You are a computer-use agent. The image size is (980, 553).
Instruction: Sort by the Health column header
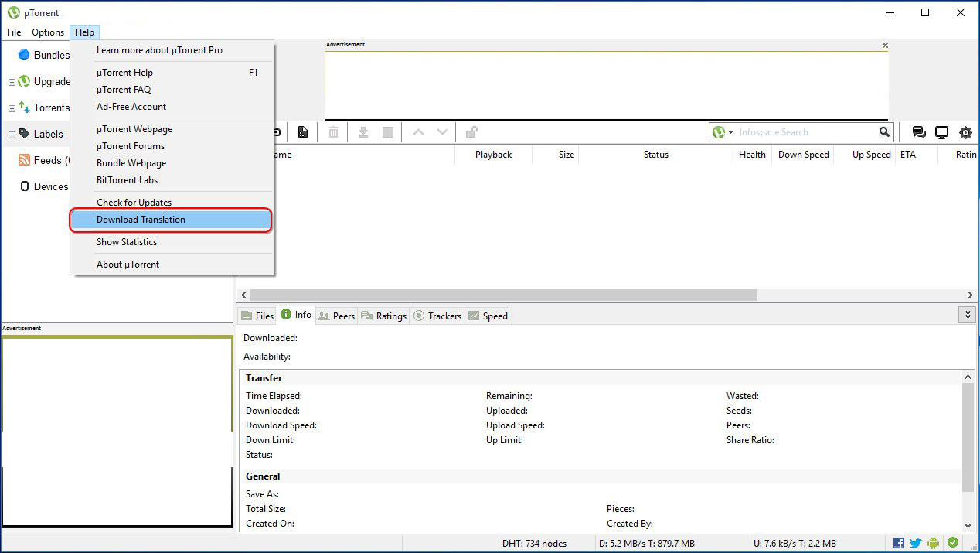pos(752,155)
